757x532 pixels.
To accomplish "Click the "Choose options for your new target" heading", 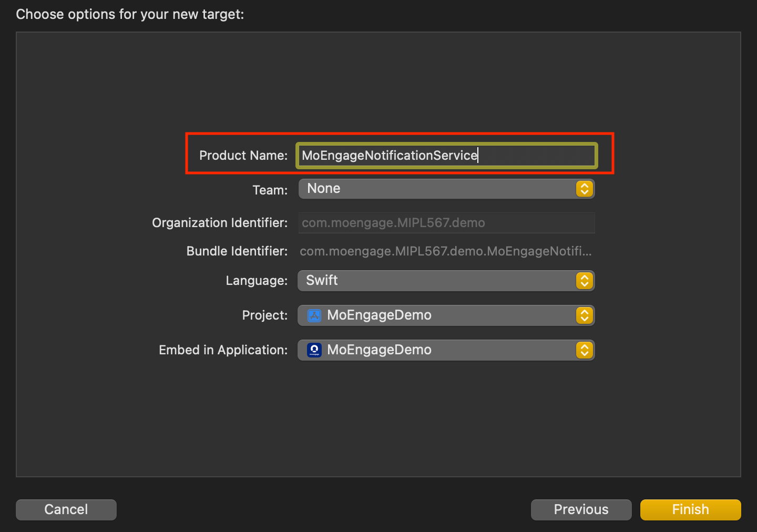I will (130, 14).
